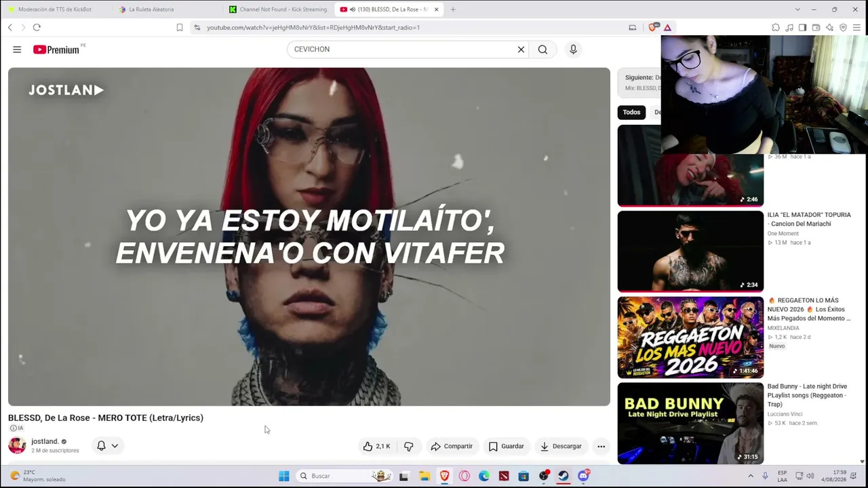The height and width of the screenshot is (488, 868).
Task: Clear the CEVICHON search text
Action: 521,49
